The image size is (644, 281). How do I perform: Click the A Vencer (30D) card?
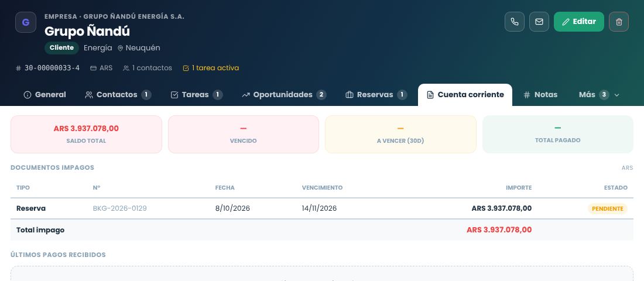click(x=400, y=134)
